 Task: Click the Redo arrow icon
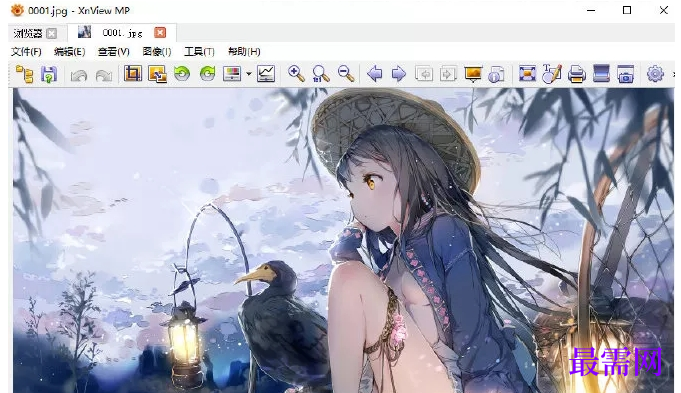(104, 76)
